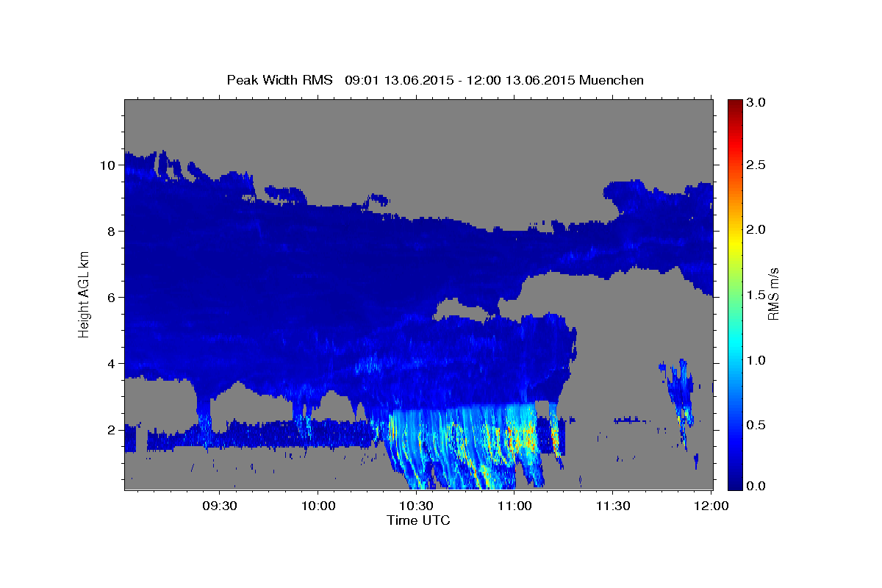Viewport: 882px width, 588px height.
Task: Click the "Height AGL km" axis label
Action: click(x=85, y=293)
